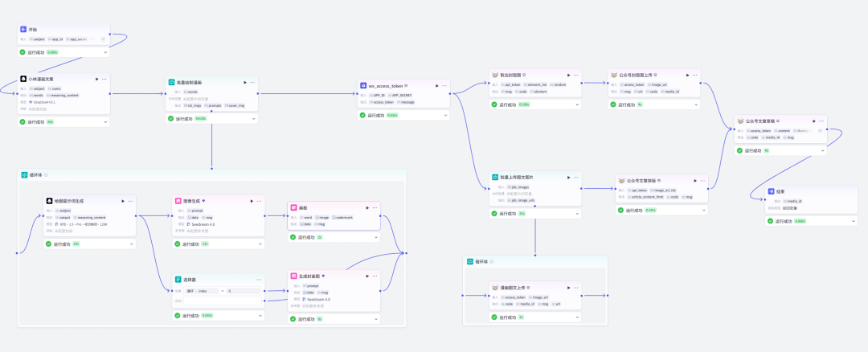This screenshot has height=352, width=868.
Task: Expand run result under 图像生成
Action: coord(260,244)
